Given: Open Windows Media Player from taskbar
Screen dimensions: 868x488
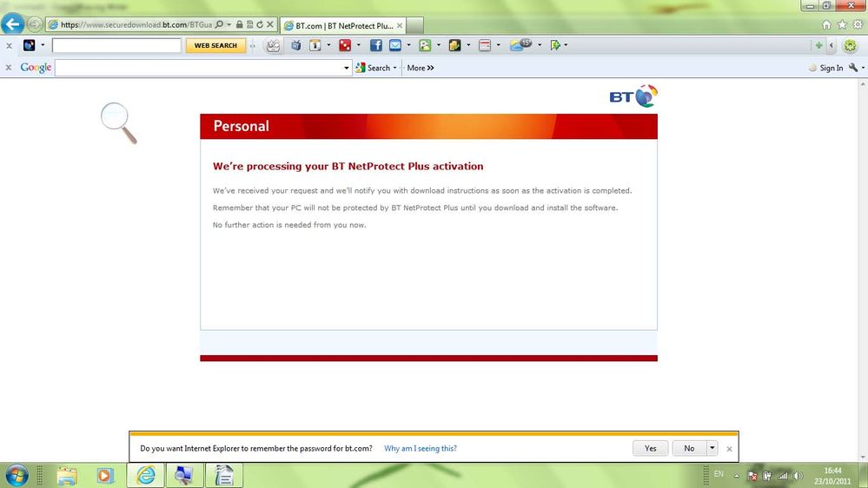Looking at the screenshot, I should [x=104, y=475].
